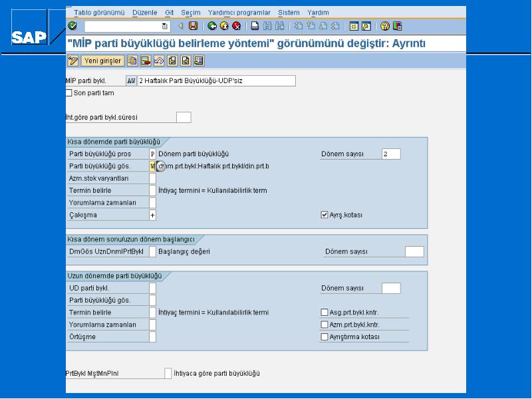Viewport: 532px width, 399px height.
Task: Click the 'UD parti bykl.' field
Action: tap(153, 289)
